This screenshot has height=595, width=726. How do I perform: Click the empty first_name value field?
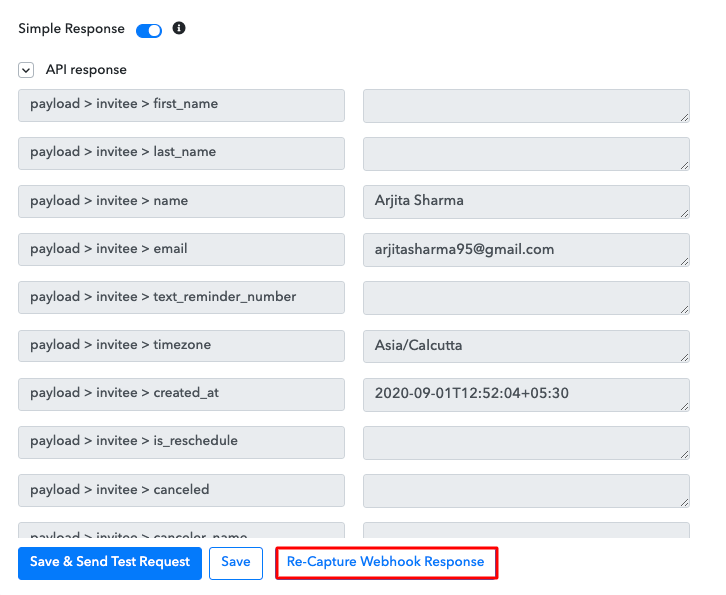(525, 105)
